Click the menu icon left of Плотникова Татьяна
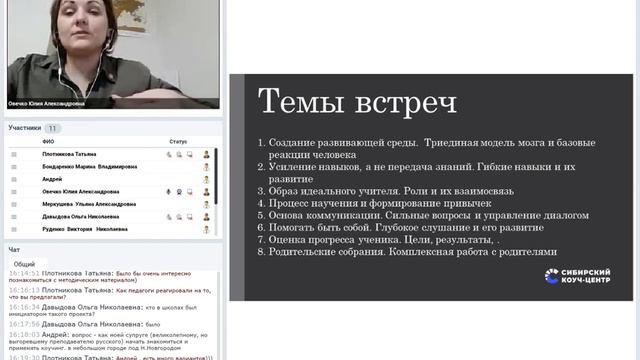Viewport: 640px width, 360px height. 14,154
